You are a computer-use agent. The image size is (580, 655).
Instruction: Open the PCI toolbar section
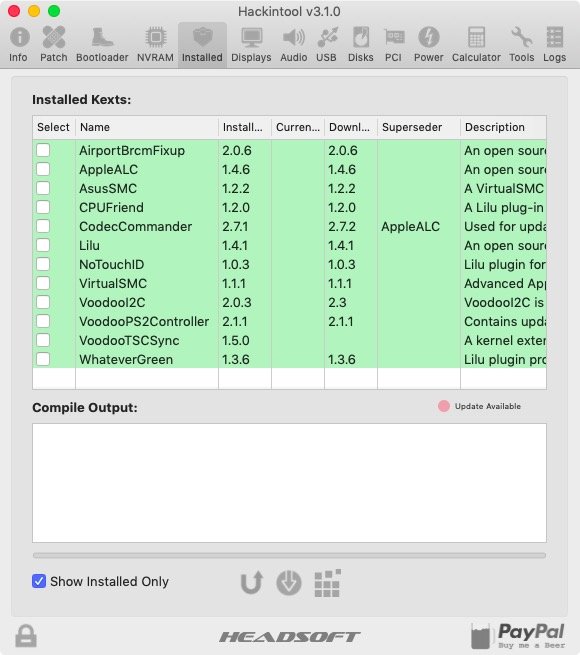tap(393, 44)
